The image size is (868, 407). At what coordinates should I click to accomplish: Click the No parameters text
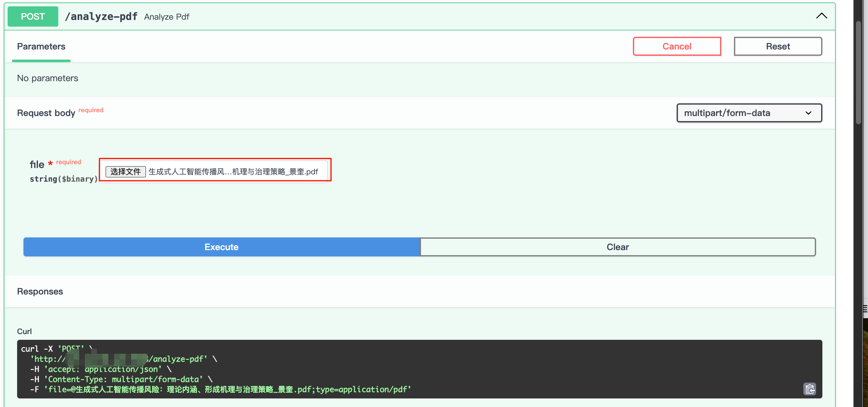coord(48,78)
